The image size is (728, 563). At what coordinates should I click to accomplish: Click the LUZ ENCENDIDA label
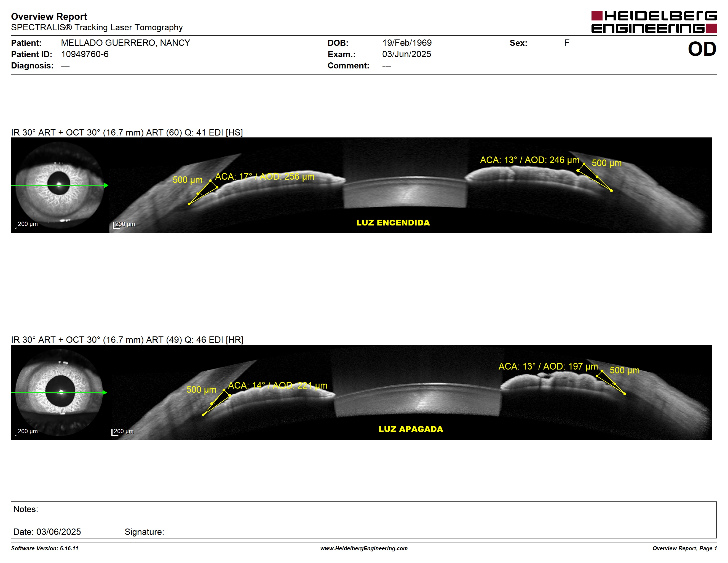pos(393,222)
